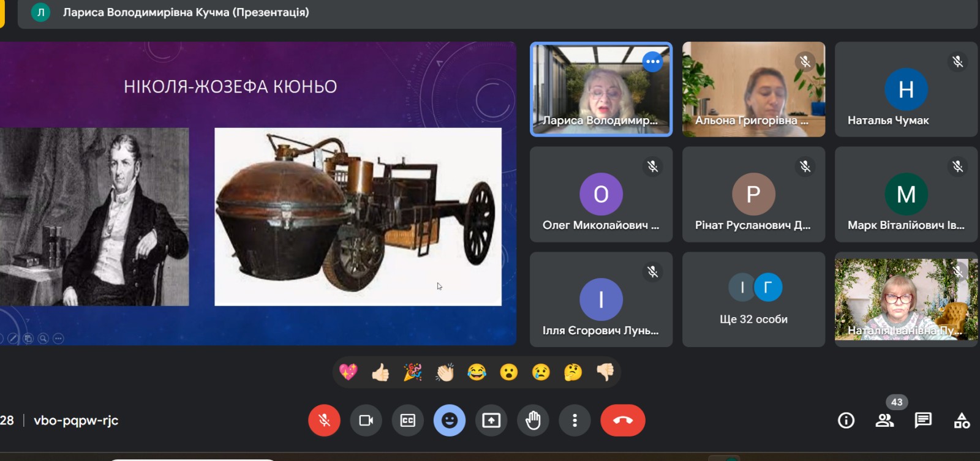980x461 pixels.
Task: Click Марк Віталійович avatar M
Action: (906, 194)
